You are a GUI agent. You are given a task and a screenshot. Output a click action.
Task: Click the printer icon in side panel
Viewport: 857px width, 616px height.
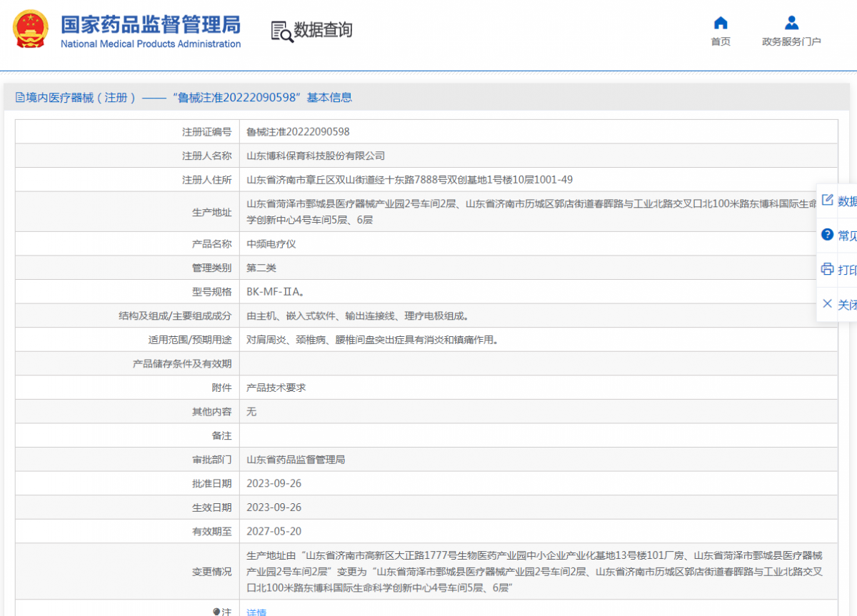(828, 270)
